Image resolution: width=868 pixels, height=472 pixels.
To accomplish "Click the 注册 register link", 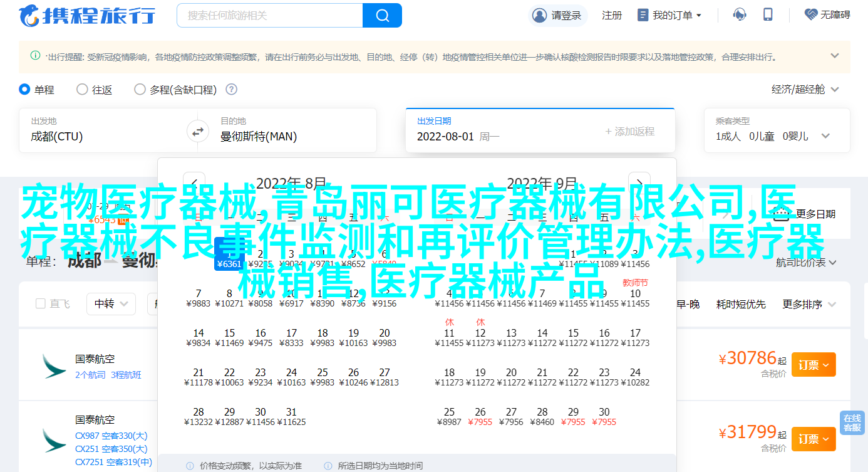I will coord(612,15).
